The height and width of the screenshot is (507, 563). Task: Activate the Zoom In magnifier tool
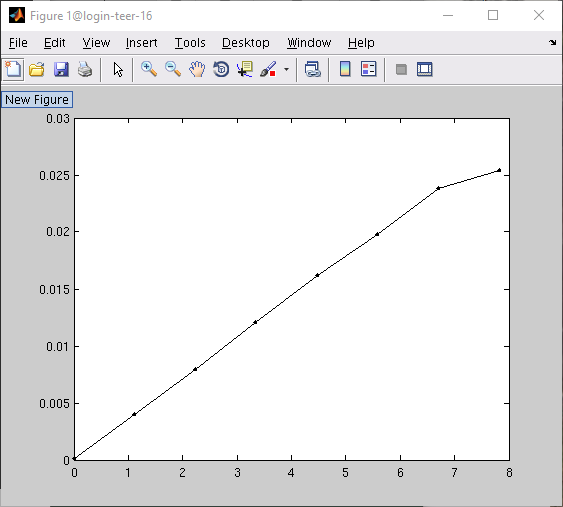[x=149, y=69]
